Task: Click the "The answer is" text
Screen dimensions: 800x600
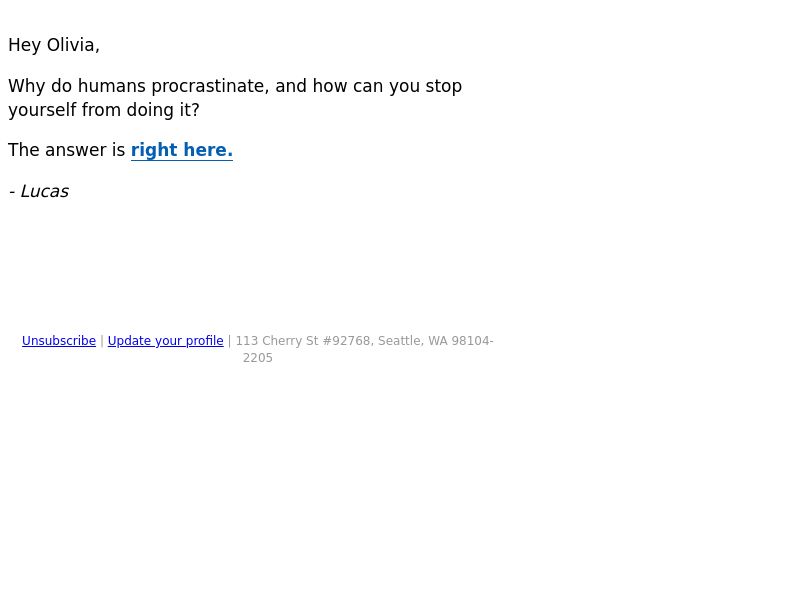Action: [66, 150]
